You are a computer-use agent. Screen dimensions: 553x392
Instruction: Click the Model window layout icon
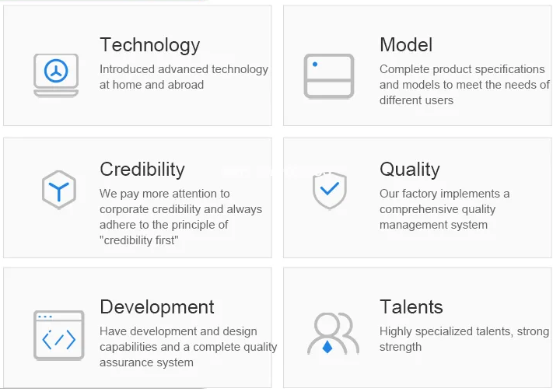click(x=328, y=76)
